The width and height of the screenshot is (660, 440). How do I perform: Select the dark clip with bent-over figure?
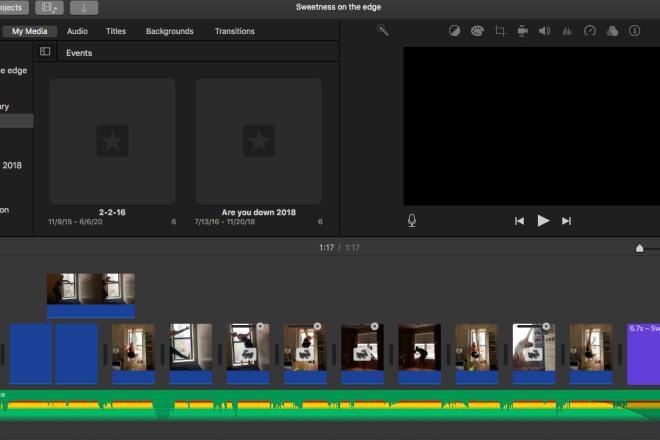419,354
